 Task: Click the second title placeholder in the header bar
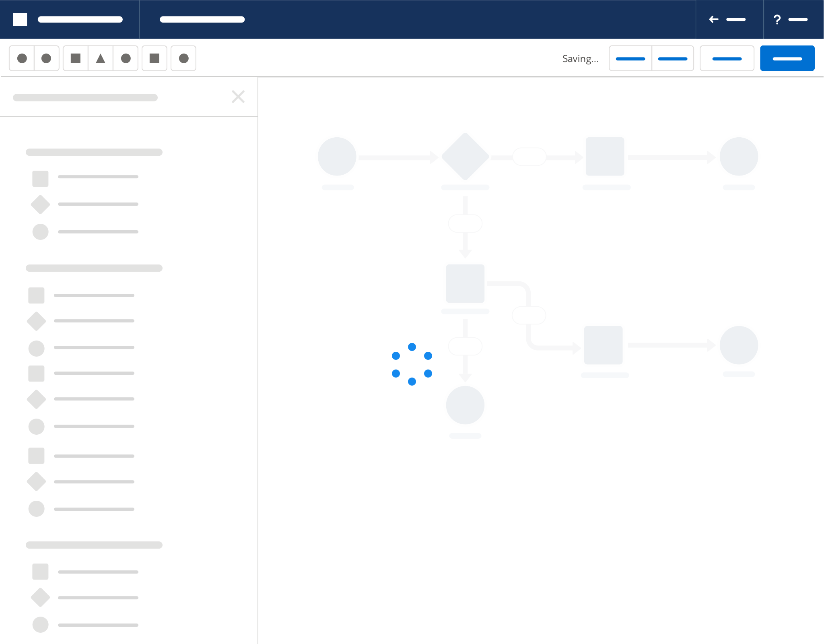(202, 19)
